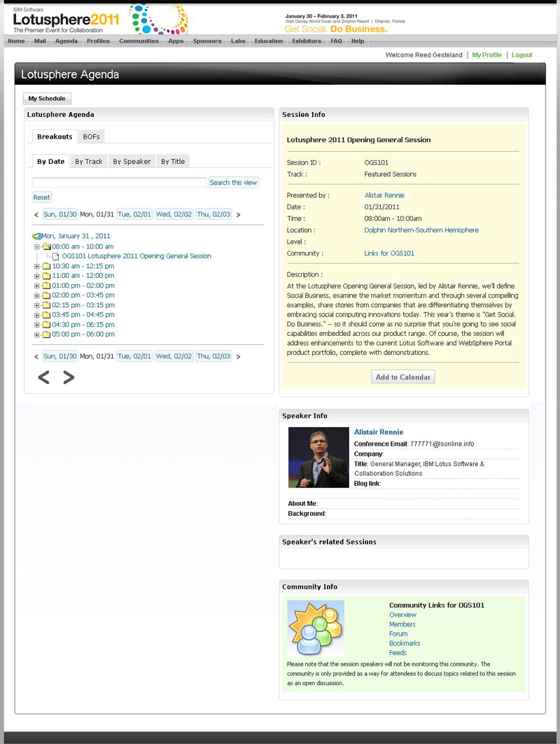Screen dimensions: 560x744
Task: Click the Add to Calendar button
Action: [403, 377]
